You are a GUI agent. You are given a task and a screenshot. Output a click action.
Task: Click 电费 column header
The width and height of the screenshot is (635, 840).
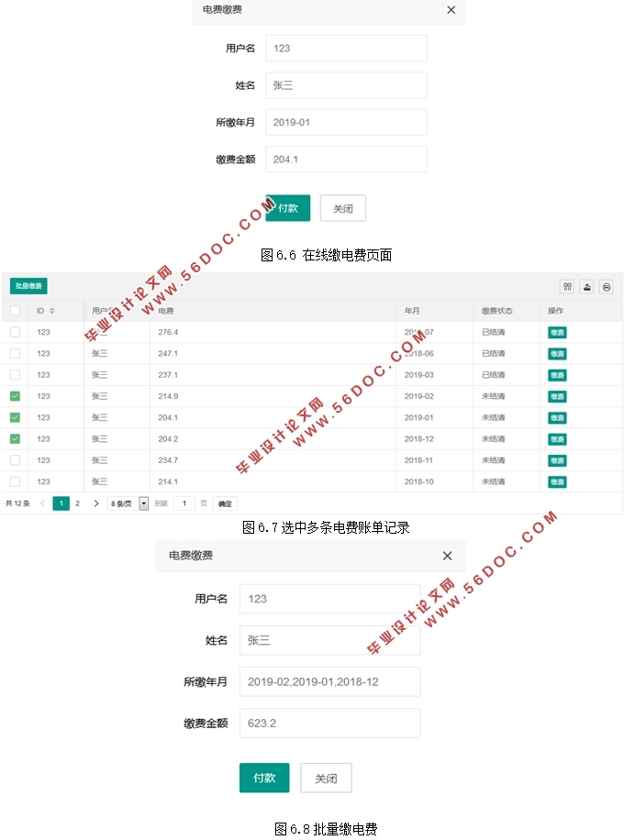tap(165, 311)
